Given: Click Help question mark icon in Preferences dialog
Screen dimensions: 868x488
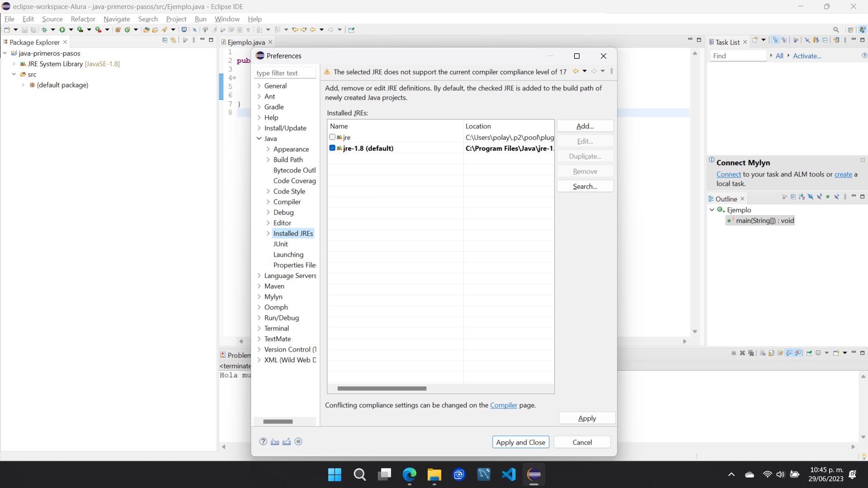Looking at the screenshot, I should click(263, 441).
